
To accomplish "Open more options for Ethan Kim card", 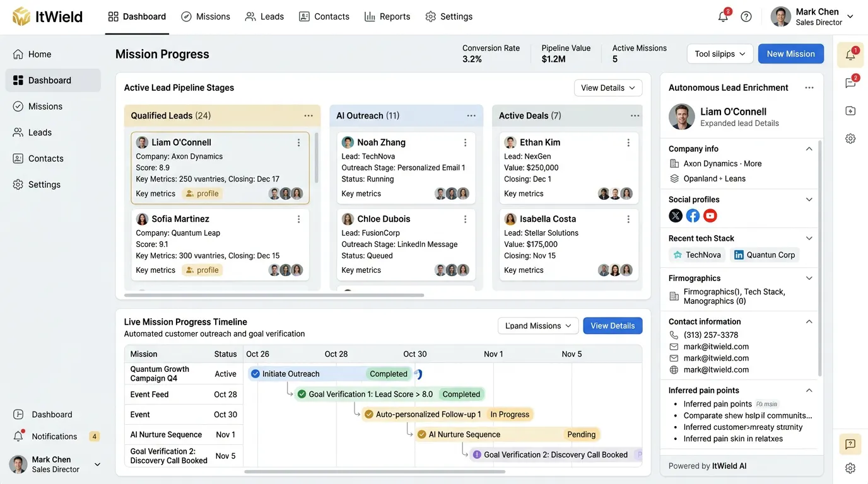I will pos(628,142).
